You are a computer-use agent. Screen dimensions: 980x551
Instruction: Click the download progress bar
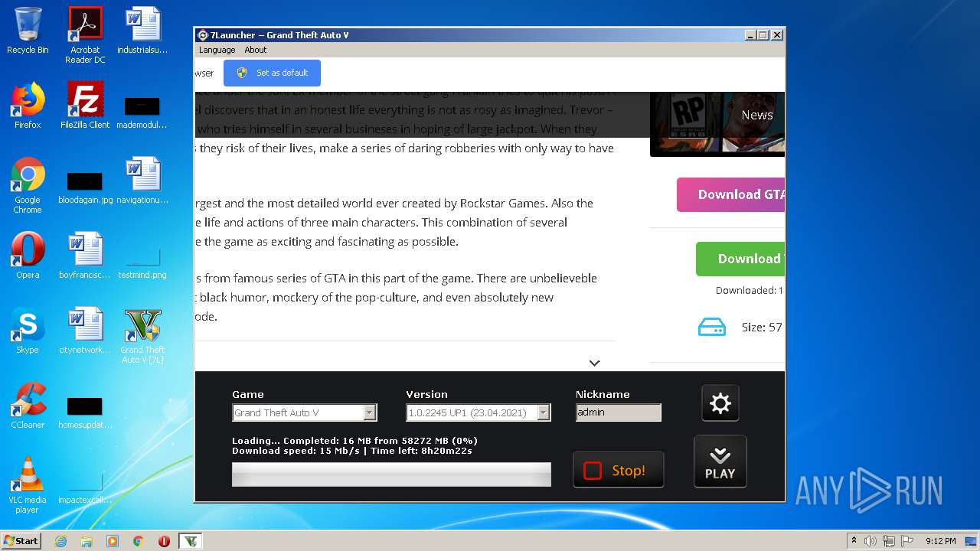click(391, 474)
